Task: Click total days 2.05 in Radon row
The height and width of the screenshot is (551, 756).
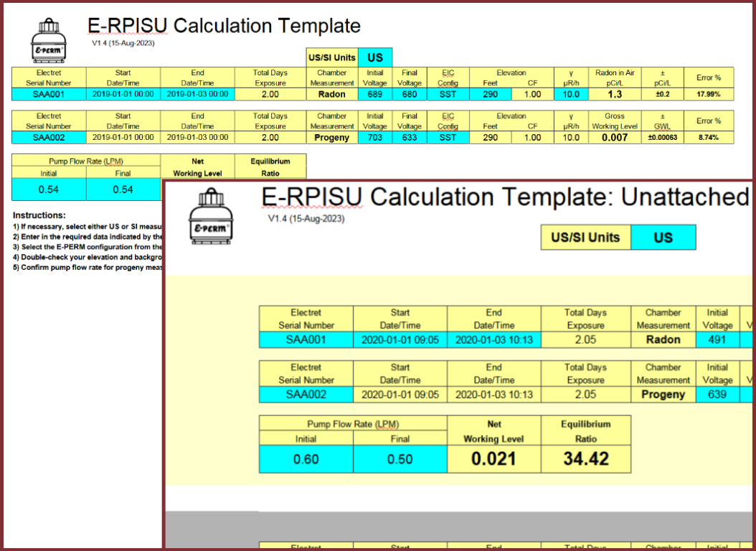Action: click(x=585, y=339)
